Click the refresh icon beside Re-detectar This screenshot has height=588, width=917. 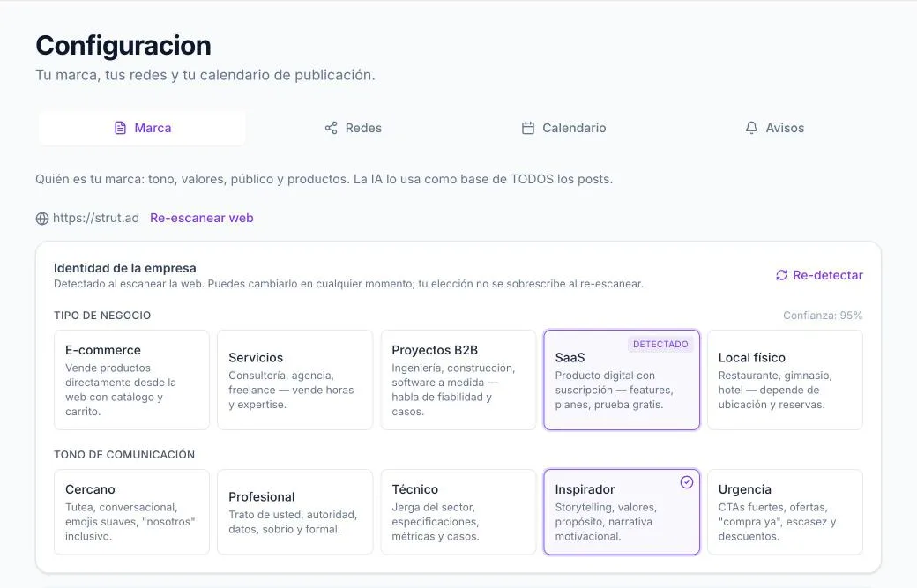[x=781, y=275]
